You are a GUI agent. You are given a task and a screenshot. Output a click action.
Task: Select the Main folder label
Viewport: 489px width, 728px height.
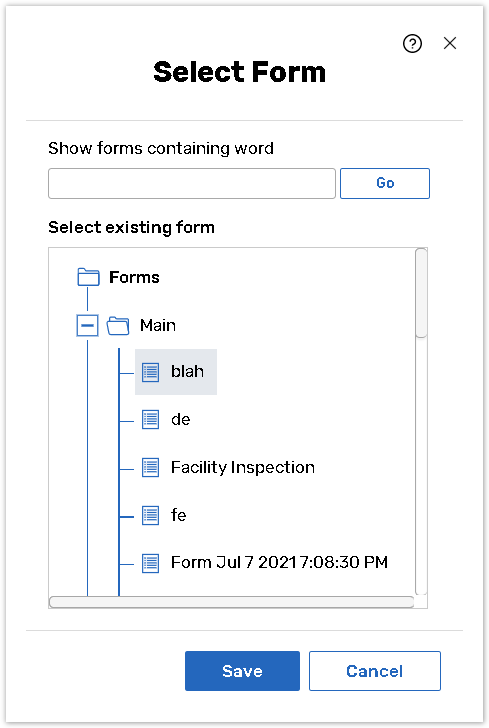click(x=158, y=325)
